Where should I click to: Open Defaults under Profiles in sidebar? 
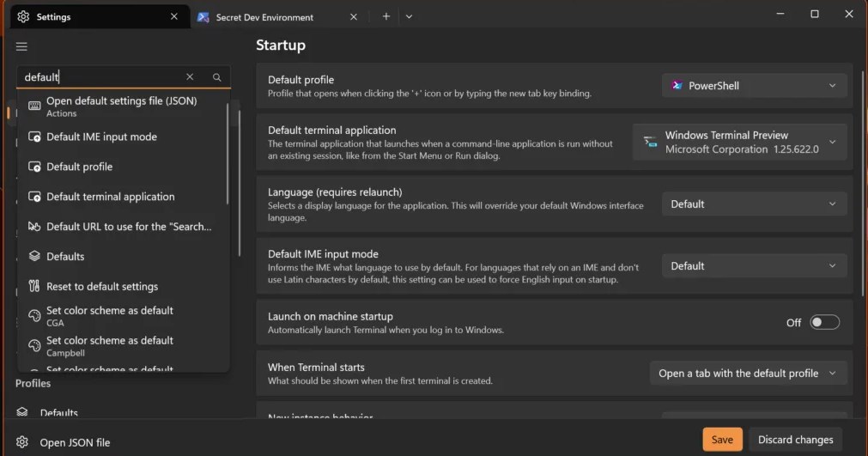(58, 413)
